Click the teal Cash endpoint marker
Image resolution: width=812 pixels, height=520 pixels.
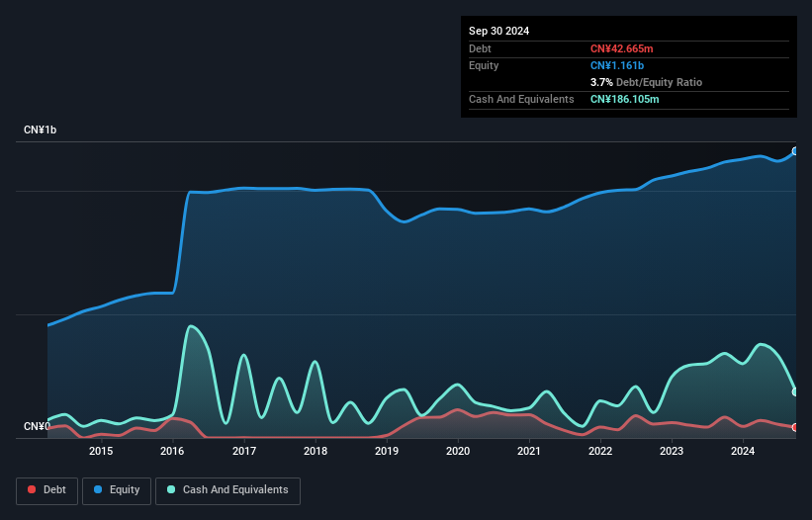tap(795, 392)
